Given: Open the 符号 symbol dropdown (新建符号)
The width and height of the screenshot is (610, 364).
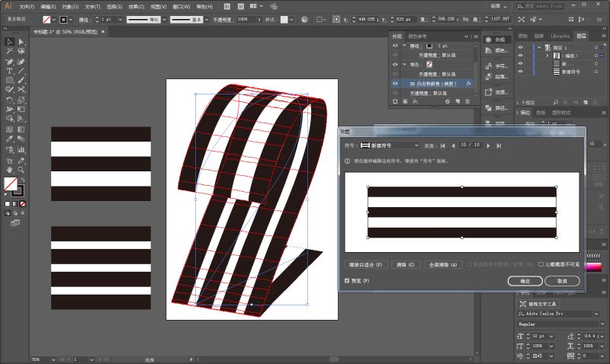Looking at the screenshot, I should point(390,145).
